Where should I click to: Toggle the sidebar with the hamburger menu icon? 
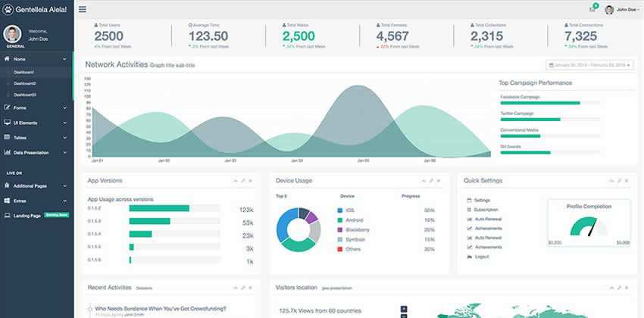click(x=83, y=10)
